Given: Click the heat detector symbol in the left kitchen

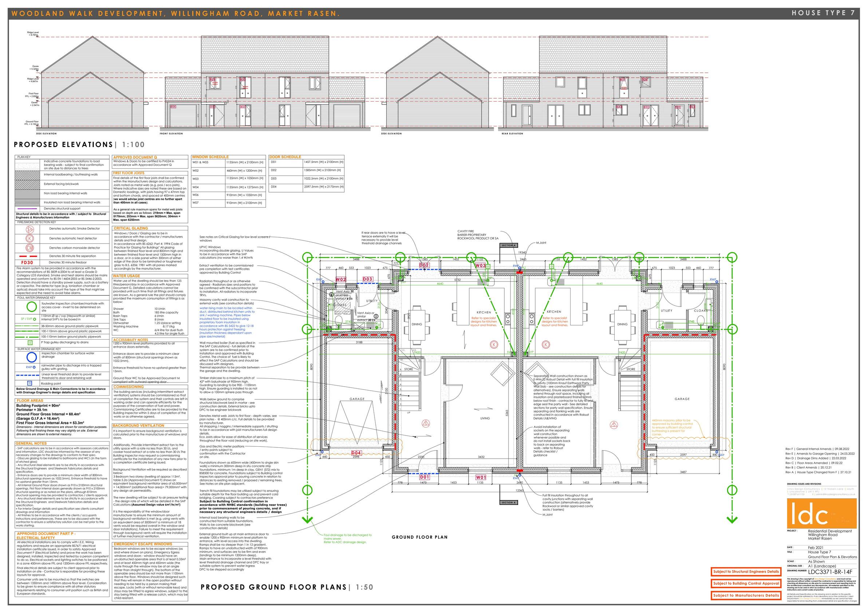Looking at the screenshot, I should click(493, 344).
